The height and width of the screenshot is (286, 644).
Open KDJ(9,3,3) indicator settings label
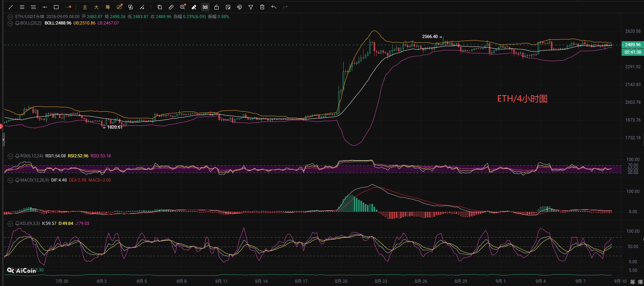tap(30, 223)
